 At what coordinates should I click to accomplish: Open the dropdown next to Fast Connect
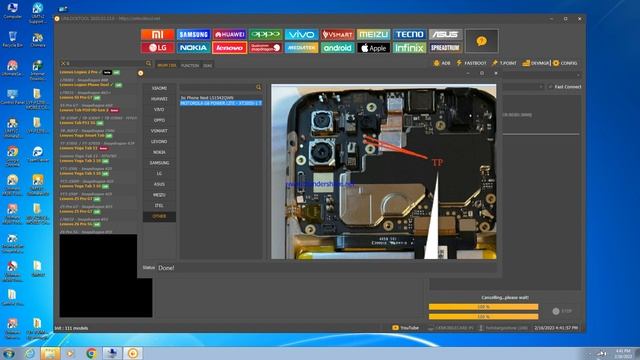[541, 87]
